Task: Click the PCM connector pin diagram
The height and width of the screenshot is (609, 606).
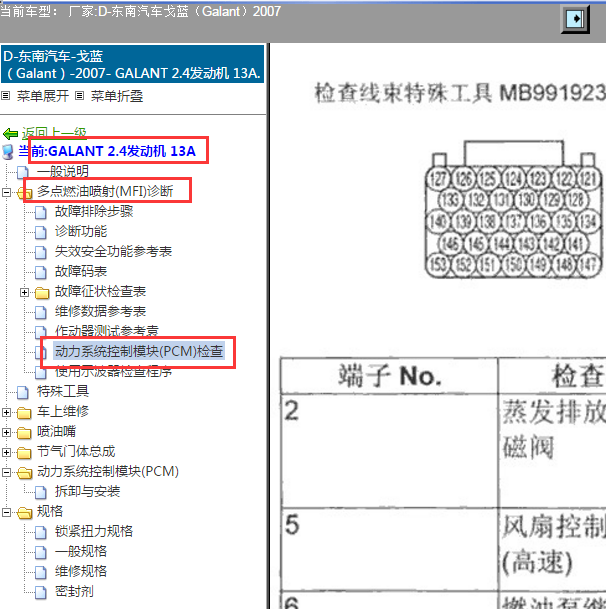Action: [x=514, y=210]
